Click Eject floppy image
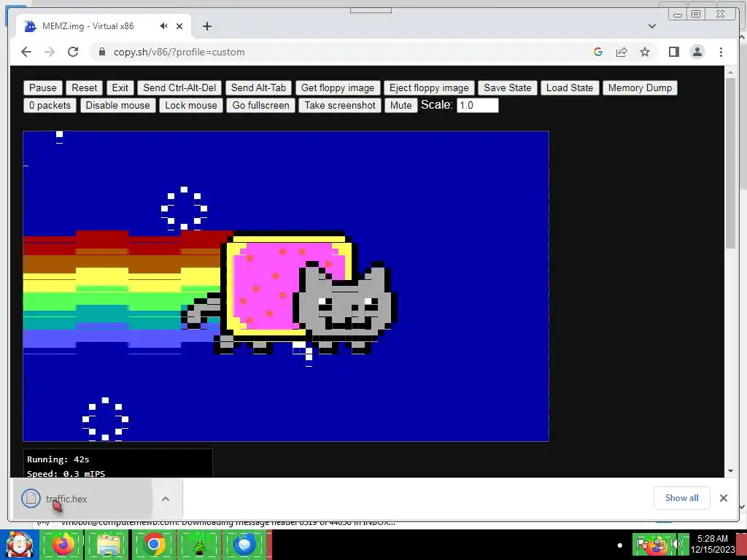Viewport: 747px width, 560px height. 429,87
